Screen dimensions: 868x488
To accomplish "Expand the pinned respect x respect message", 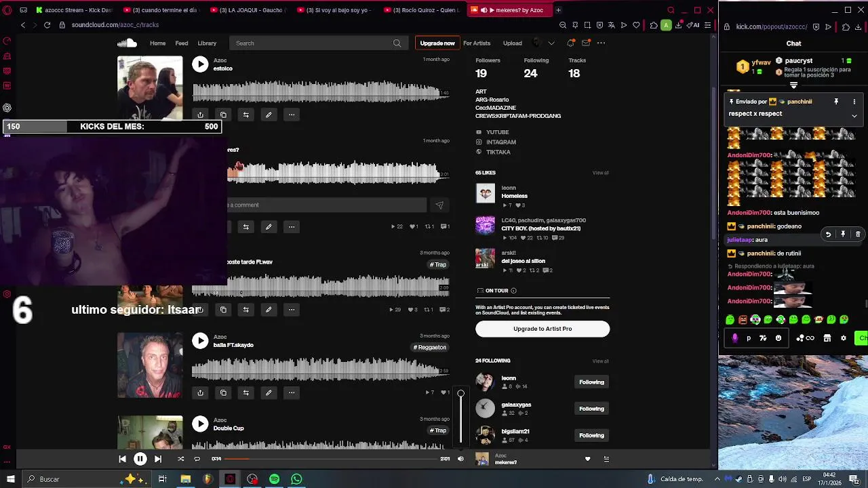I will coord(854,116).
